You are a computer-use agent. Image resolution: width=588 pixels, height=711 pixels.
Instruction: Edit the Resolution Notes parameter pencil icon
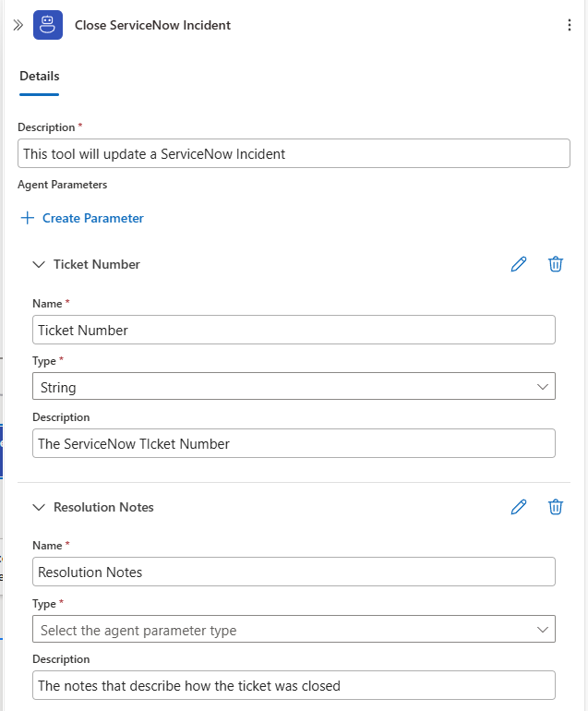click(x=519, y=507)
